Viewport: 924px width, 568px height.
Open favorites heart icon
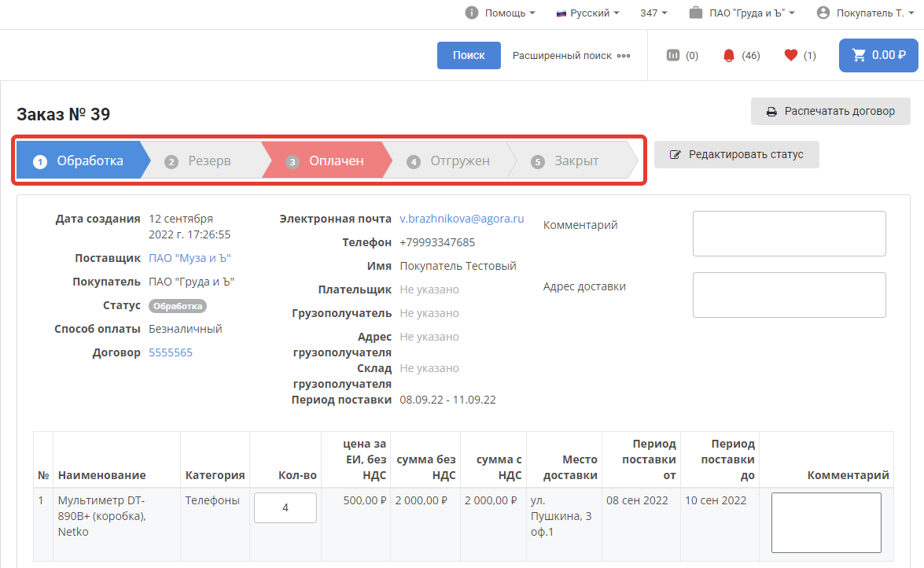click(791, 55)
